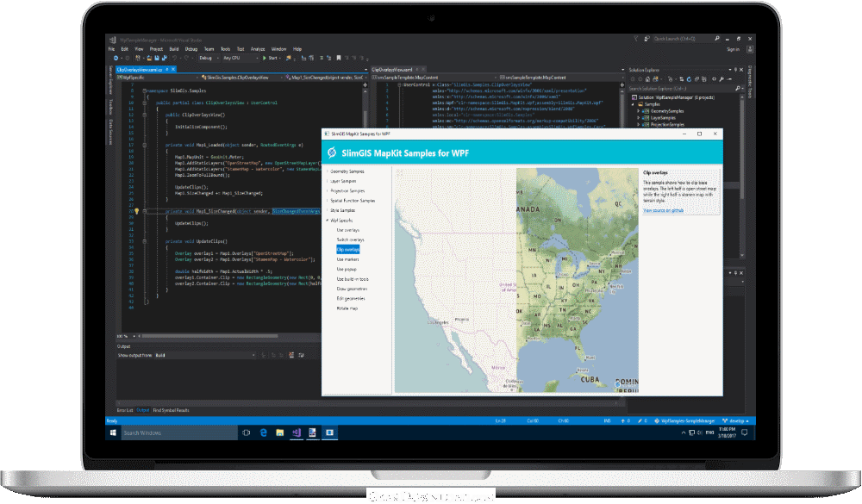The width and height of the screenshot is (862, 504).
Task: Click the account avatar icon beside Sign in
Action: 750,49
